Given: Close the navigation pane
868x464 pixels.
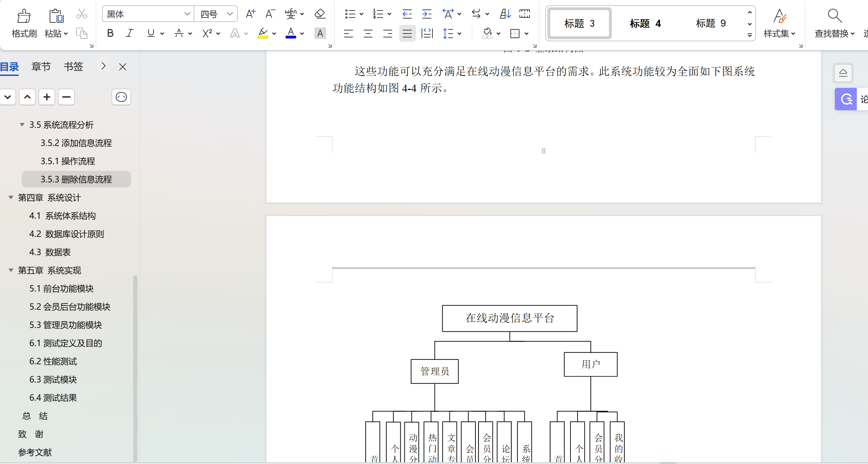Looking at the screenshot, I should click(x=123, y=67).
